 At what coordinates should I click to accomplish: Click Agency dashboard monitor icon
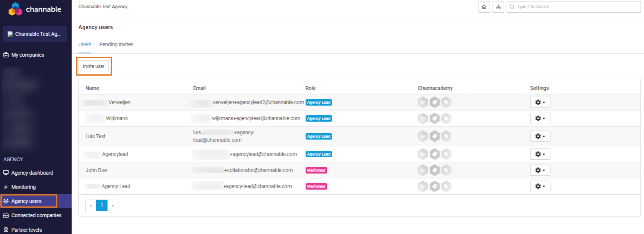click(6, 173)
